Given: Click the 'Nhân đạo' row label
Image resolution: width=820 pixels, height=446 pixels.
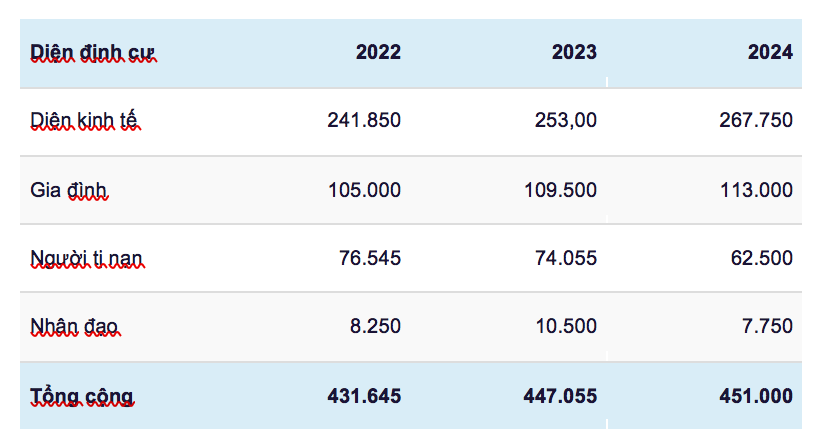Looking at the screenshot, I should pyautogui.click(x=75, y=326).
